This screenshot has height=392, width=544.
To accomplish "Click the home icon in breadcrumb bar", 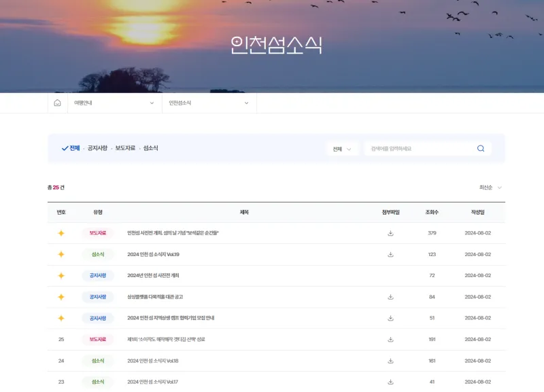I will click(57, 103).
